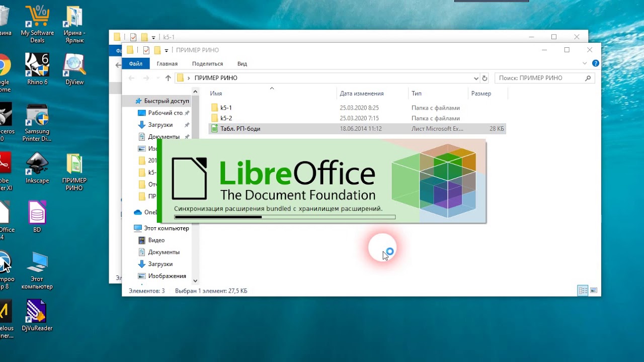This screenshot has height=362, width=644.
Task: Open Изображения under Этот компьютер
Action: click(162, 276)
